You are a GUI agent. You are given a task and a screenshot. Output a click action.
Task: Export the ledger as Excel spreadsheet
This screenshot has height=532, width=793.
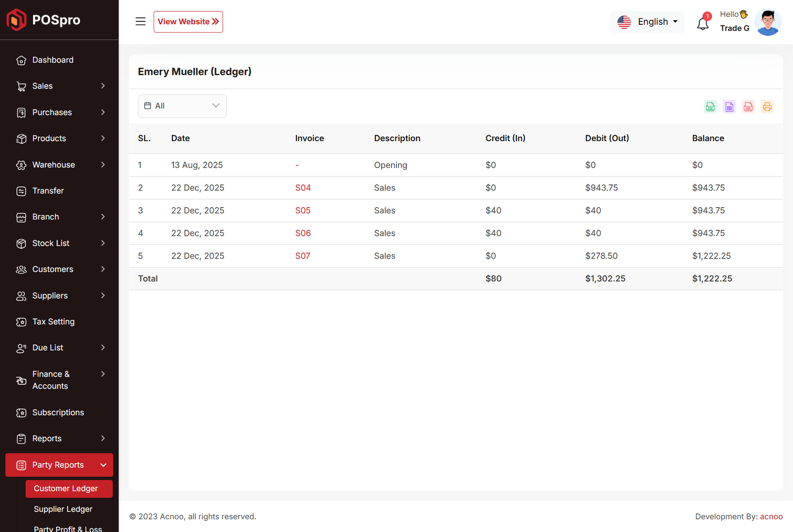pyautogui.click(x=729, y=106)
